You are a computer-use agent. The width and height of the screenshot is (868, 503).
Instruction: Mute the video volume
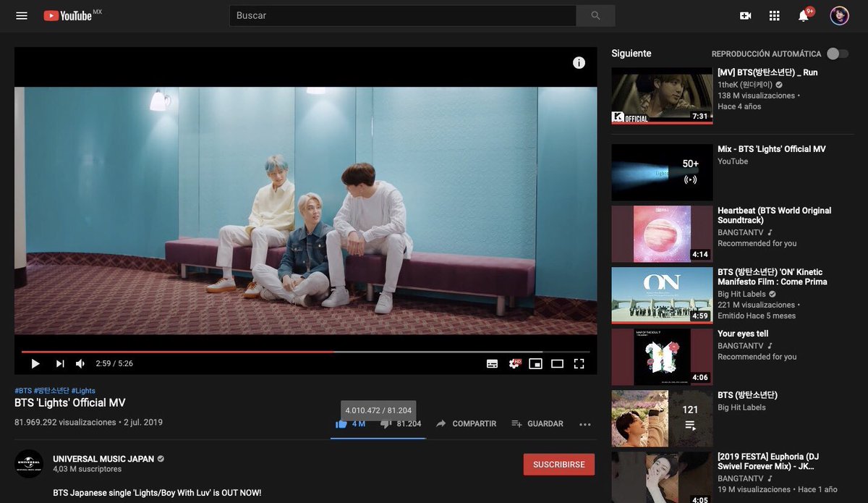pos(80,363)
